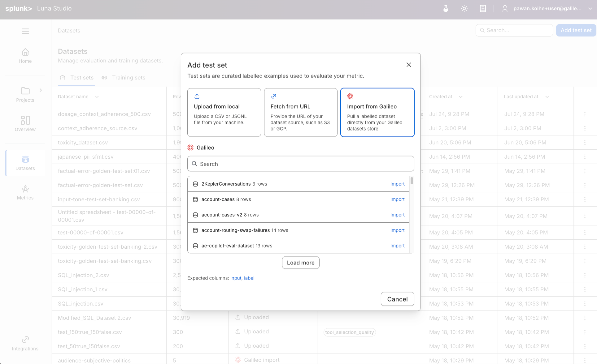Image resolution: width=597 pixels, height=364 pixels.
Task: Go to Home in sidebar
Action: (x=25, y=56)
